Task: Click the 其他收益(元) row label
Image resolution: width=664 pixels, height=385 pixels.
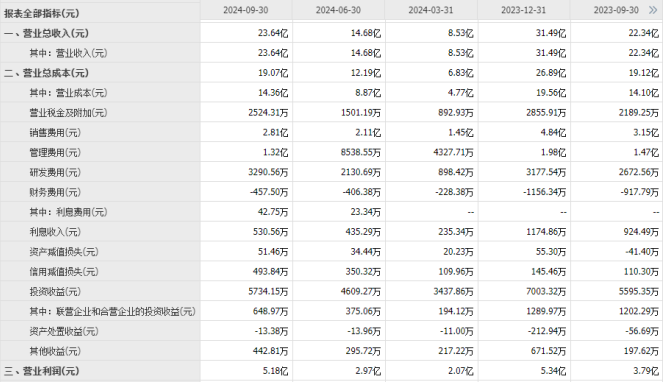Action: tap(55, 352)
